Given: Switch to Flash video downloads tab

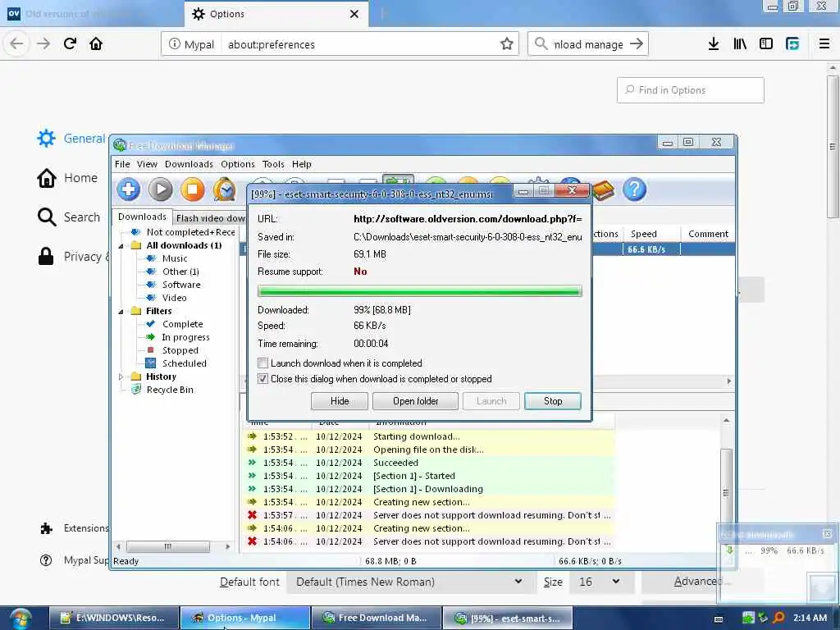Looking at the screenshot, I should coord(210,218).
